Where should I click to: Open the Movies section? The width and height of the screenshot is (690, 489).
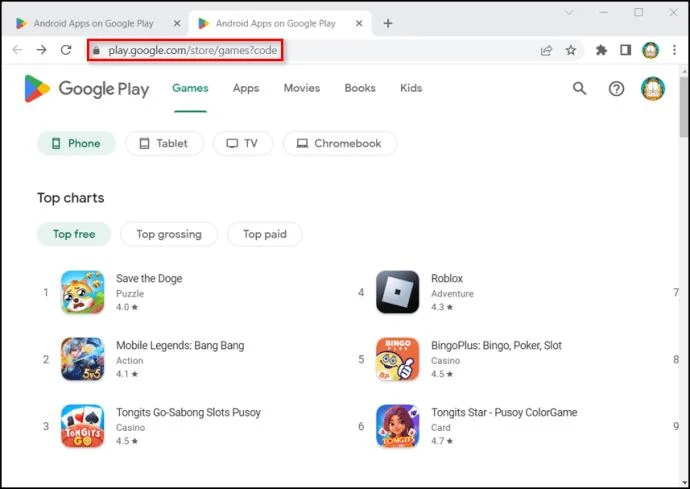tap(302, 88)
